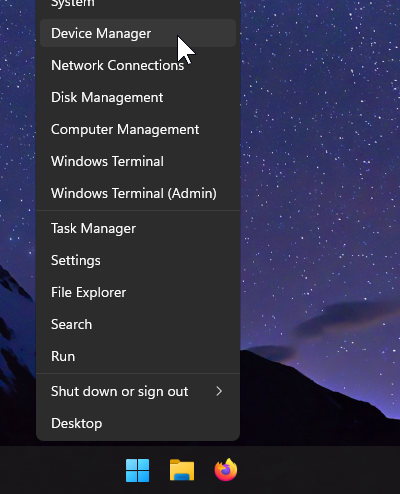Choose Disk Management

click(138, 97)
